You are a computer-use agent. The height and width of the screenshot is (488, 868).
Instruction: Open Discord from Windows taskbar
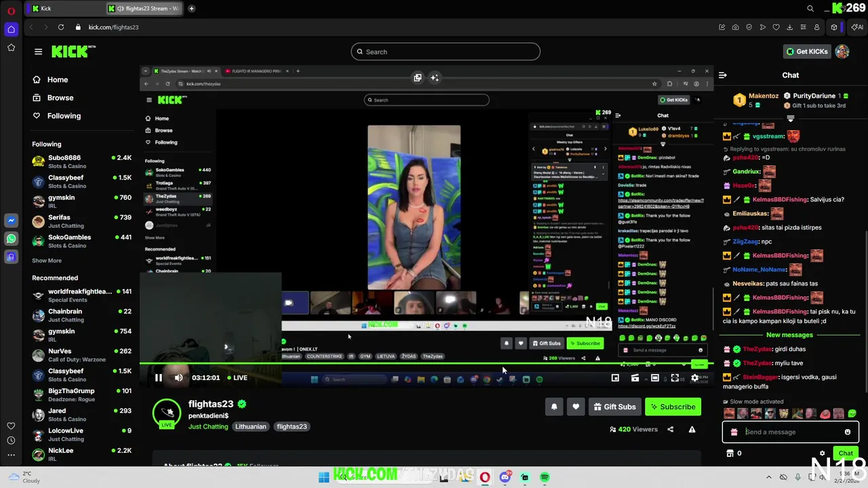[505, 477]
